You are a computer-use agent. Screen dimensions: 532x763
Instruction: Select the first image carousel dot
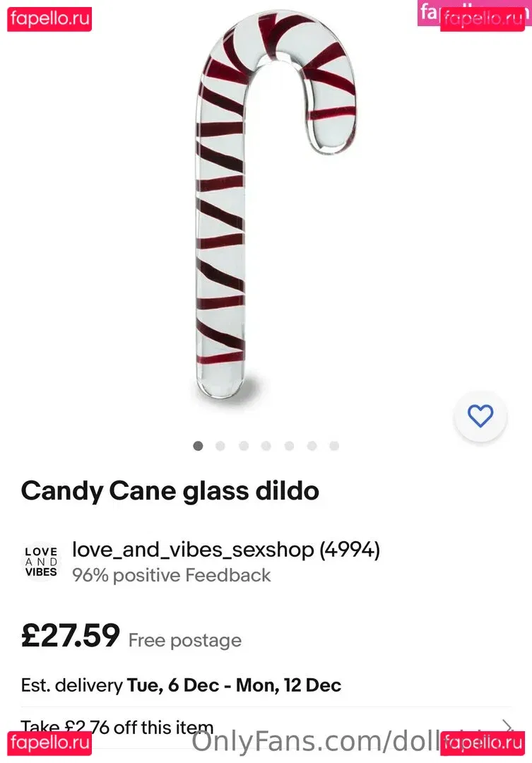coord(198,446)
